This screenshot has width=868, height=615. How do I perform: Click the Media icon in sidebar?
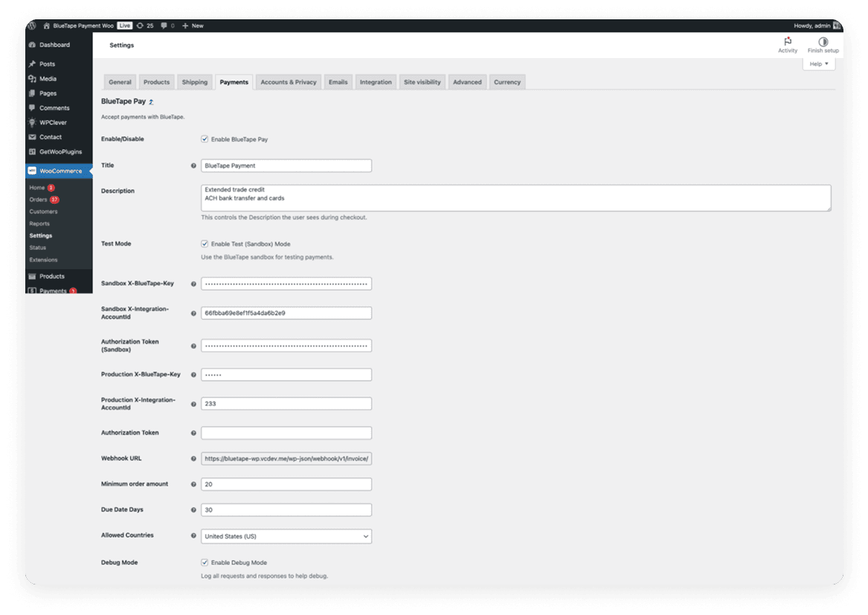tap(32, 79)
